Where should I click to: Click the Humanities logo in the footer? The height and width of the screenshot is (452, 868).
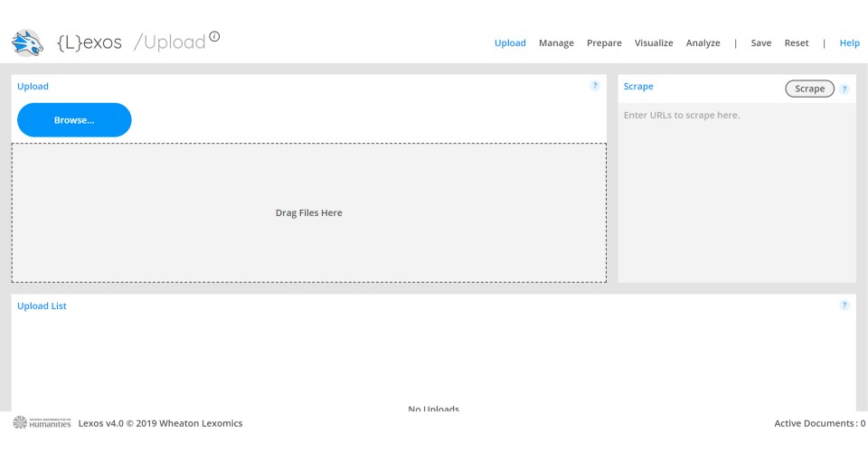42,423
